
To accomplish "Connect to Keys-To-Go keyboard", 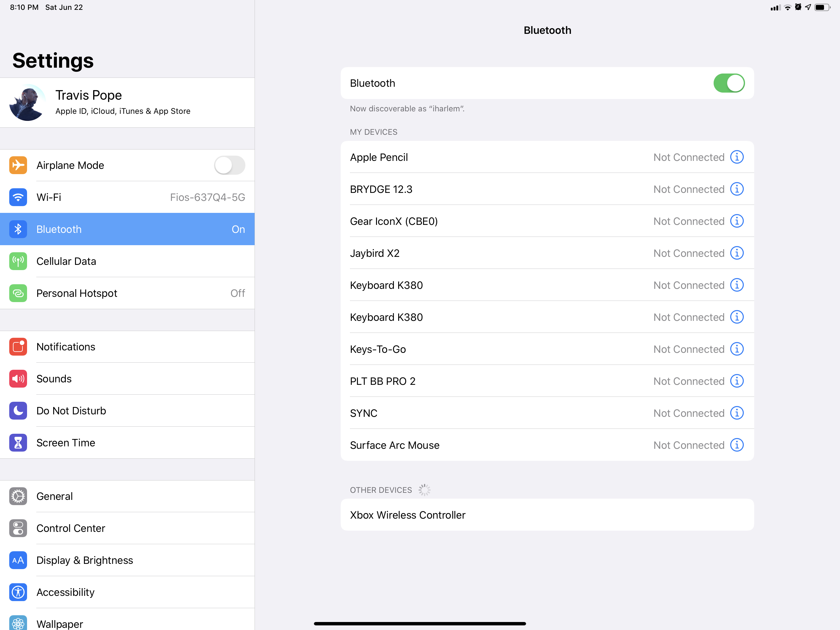I will (x=547, y=349).
